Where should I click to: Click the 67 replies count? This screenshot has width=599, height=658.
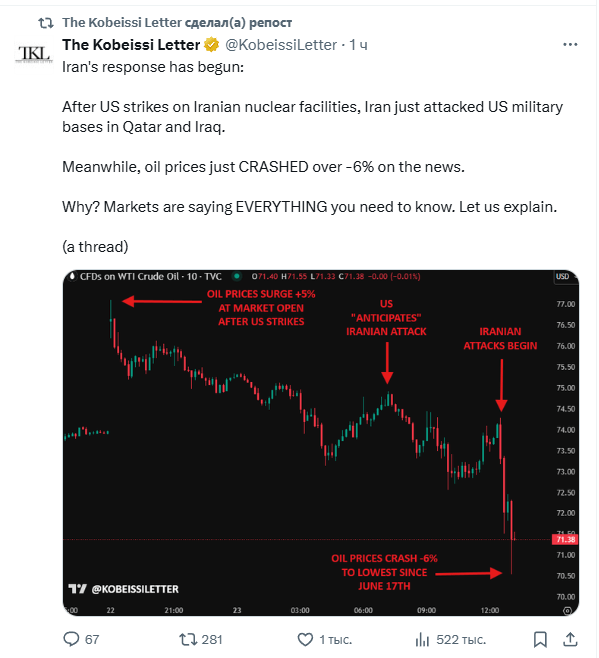[x=92, y=640]
